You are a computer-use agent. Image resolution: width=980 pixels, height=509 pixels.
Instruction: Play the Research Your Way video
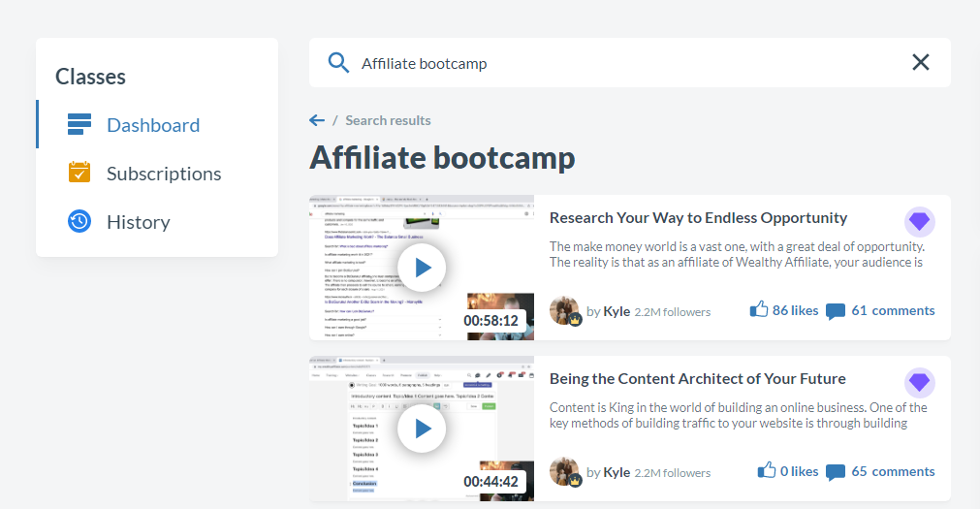(422, 268)
